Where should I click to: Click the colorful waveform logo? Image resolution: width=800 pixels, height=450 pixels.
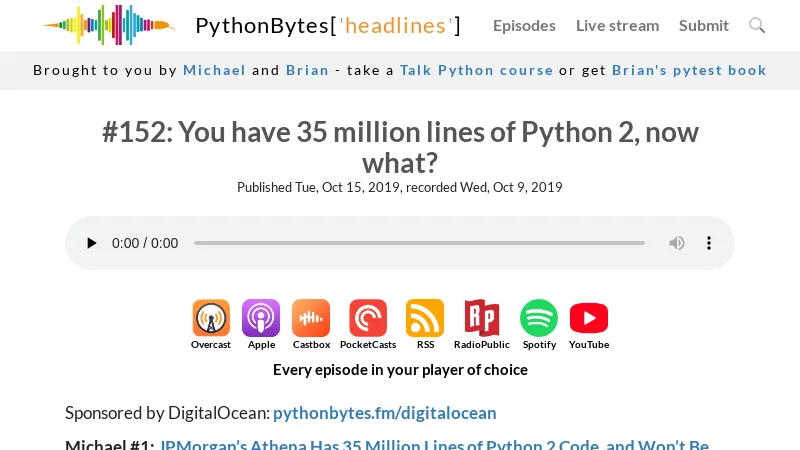pyautogui.click(x=108, y=25)
